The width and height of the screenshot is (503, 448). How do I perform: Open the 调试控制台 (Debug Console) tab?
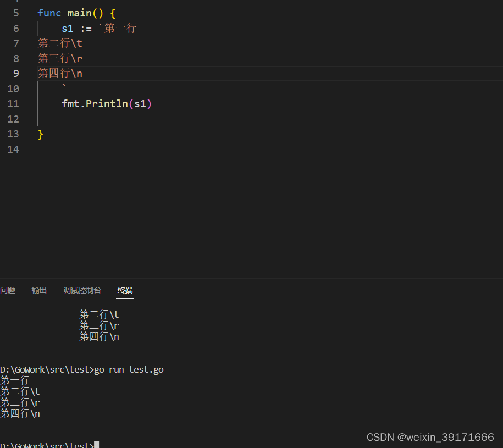coord(82,290)
